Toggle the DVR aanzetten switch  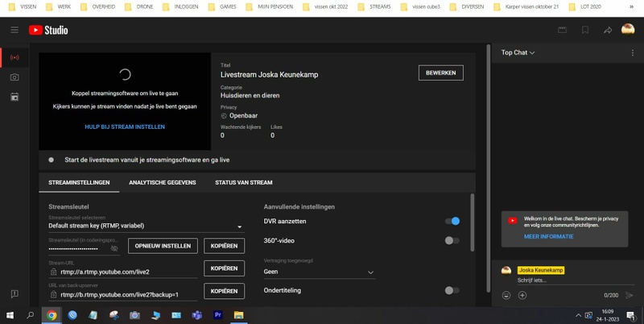(452, 221)
